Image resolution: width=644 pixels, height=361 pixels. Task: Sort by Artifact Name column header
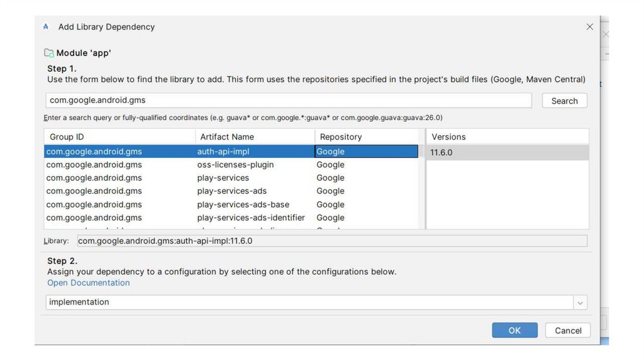pos(255,136)
